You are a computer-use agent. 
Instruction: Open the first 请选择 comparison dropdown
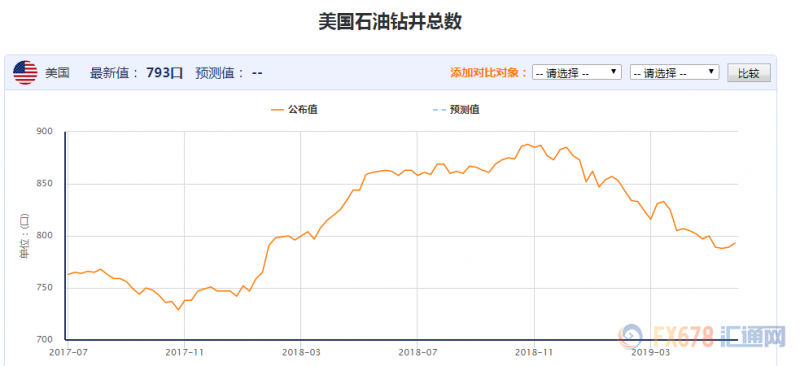point(577,72)
